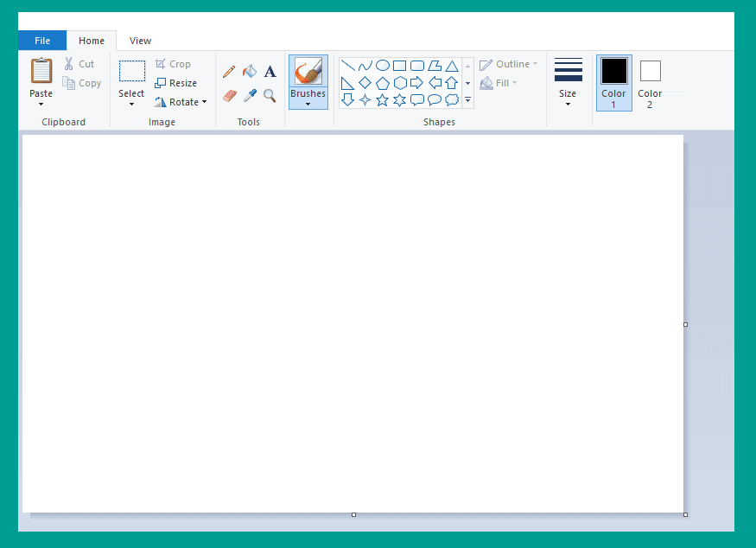Click the canvas bottom-edge resize handle
The width and height of the screenshot is (756, 548).
(354, 514)
